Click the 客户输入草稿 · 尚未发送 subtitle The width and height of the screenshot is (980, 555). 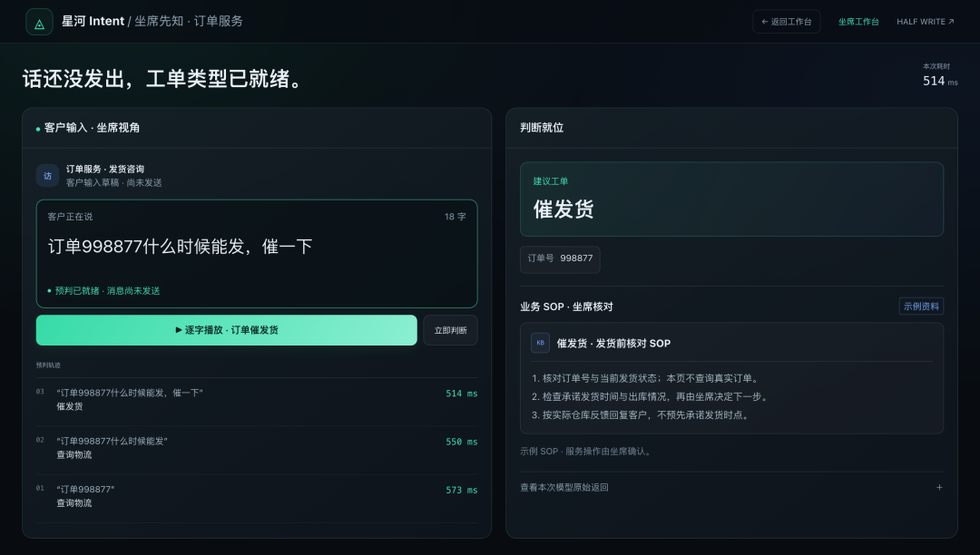[113, 183]
